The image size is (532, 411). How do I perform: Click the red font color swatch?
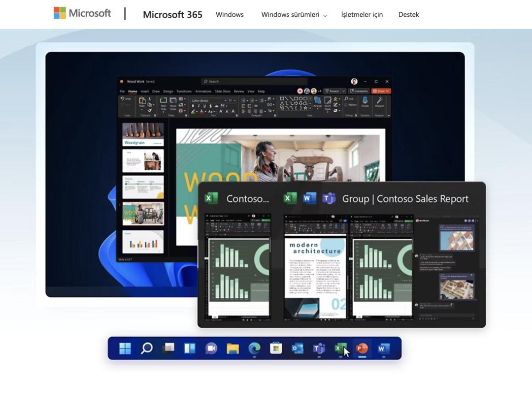coord(201,112)
